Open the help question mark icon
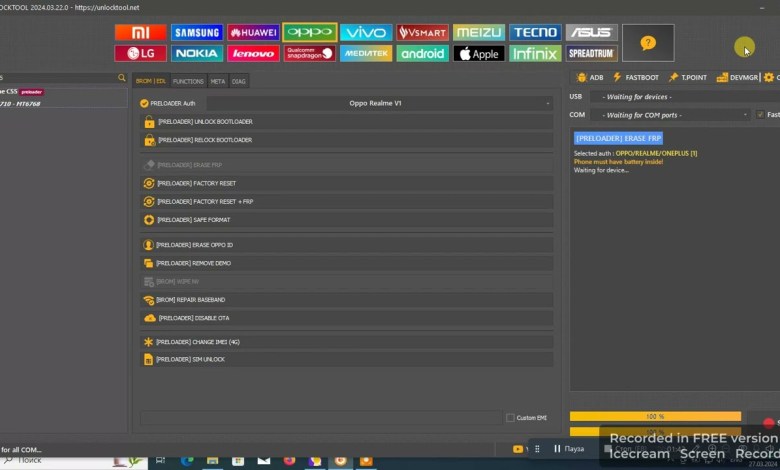The image size is (780, 470). 648,43
